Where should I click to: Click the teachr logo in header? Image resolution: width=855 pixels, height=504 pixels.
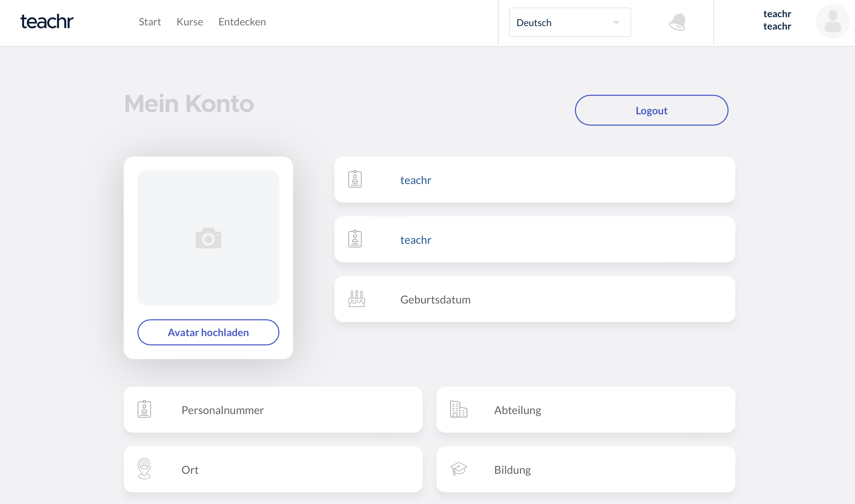[47, 22]
